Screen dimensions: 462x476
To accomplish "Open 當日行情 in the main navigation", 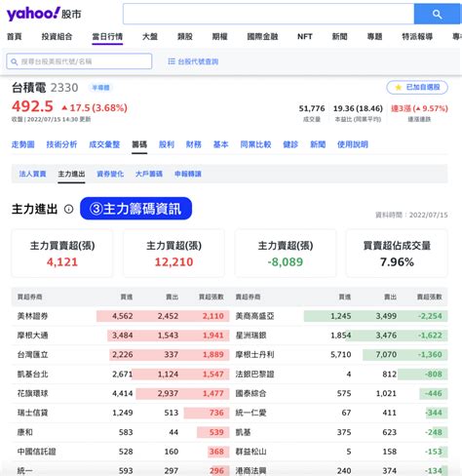I will 107,36.
